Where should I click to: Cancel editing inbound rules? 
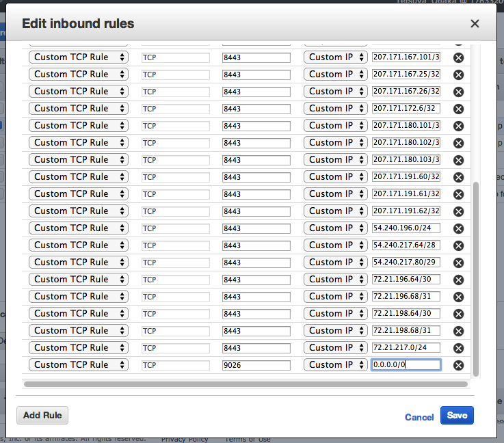click(x=419, y=417)
